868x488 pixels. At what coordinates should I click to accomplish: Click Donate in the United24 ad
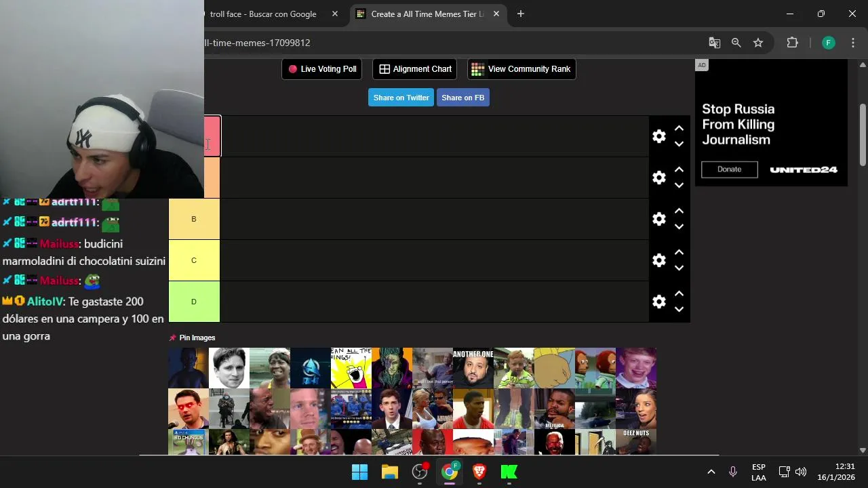[x=730, y=169]
